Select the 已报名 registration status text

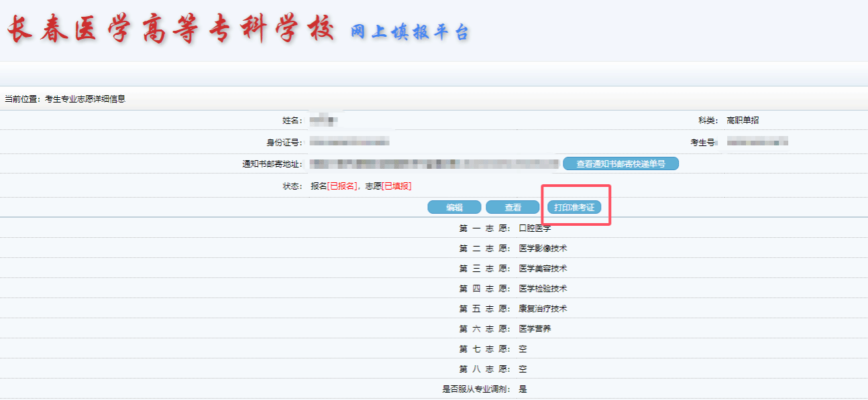tap(342, 186)
